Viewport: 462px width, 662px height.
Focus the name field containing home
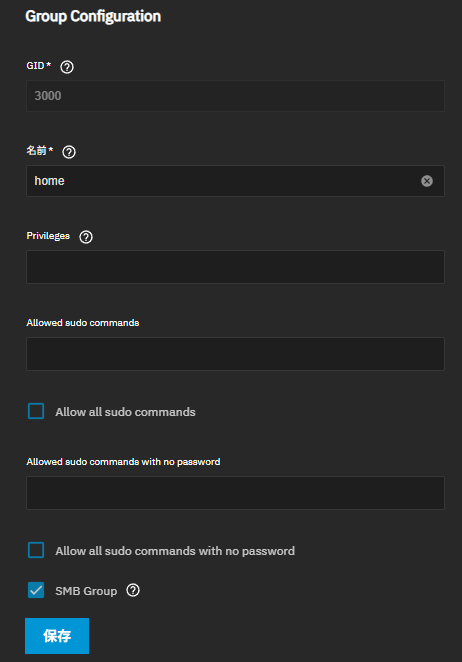(235, 181)
